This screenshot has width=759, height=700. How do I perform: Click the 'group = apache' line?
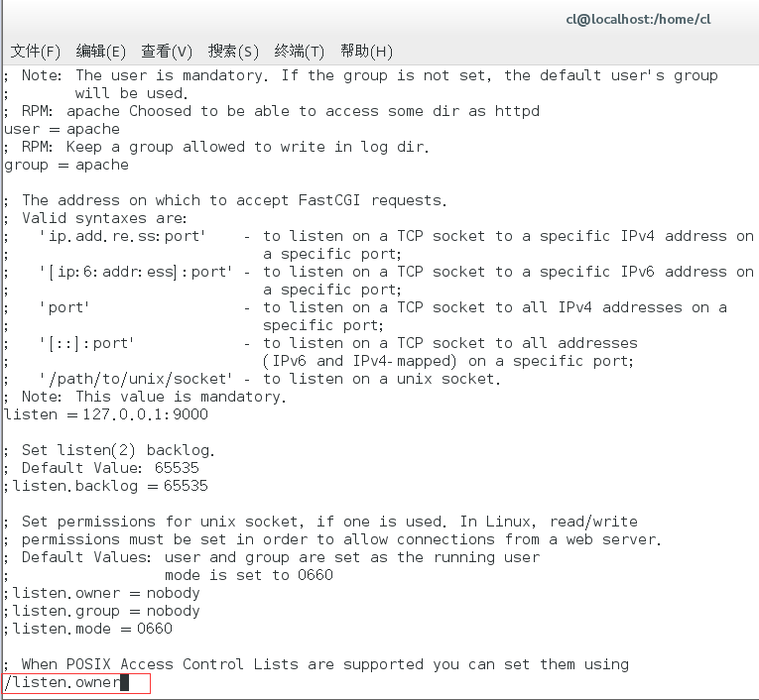pos(66,165)
